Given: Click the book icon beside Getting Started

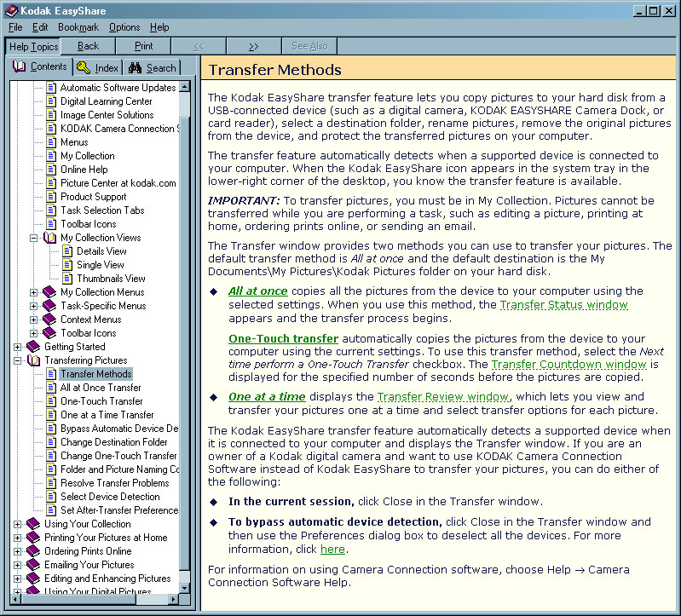Looking at the screenshot, I should coord(33,347).
